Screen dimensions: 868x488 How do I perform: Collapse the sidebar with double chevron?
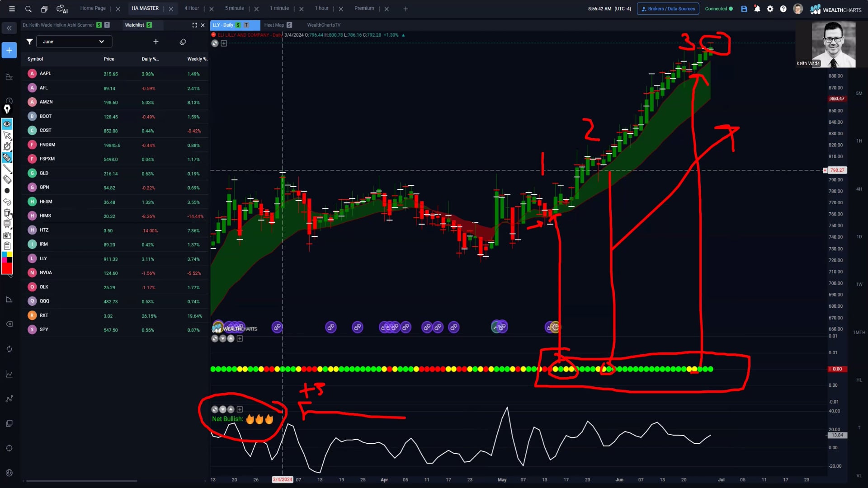point(9,28)
